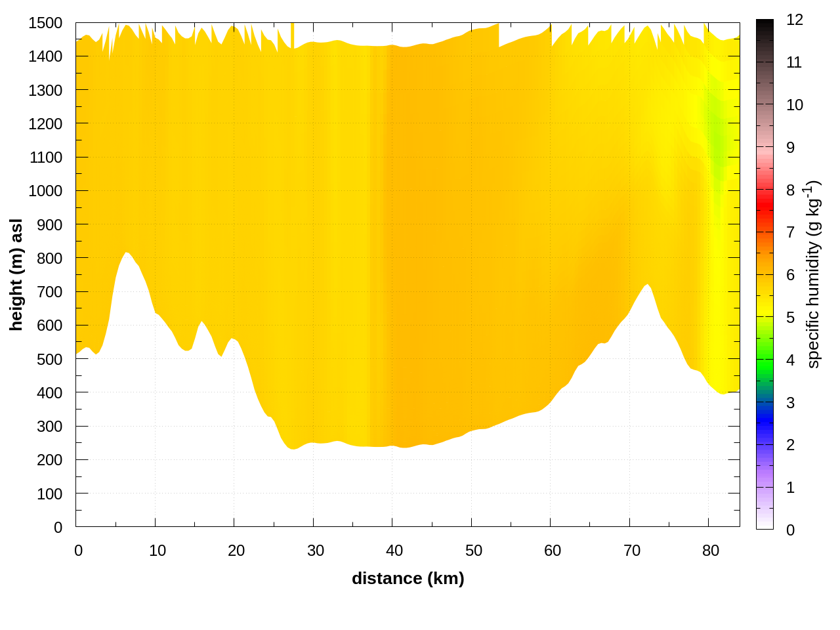Click the x-axis tick label 40
The height and width of the screenshot is (630, 840).
(394, 551)
